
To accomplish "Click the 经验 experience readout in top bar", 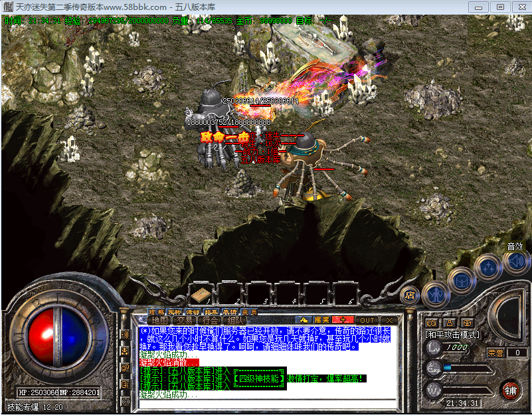I will point(116,21).
